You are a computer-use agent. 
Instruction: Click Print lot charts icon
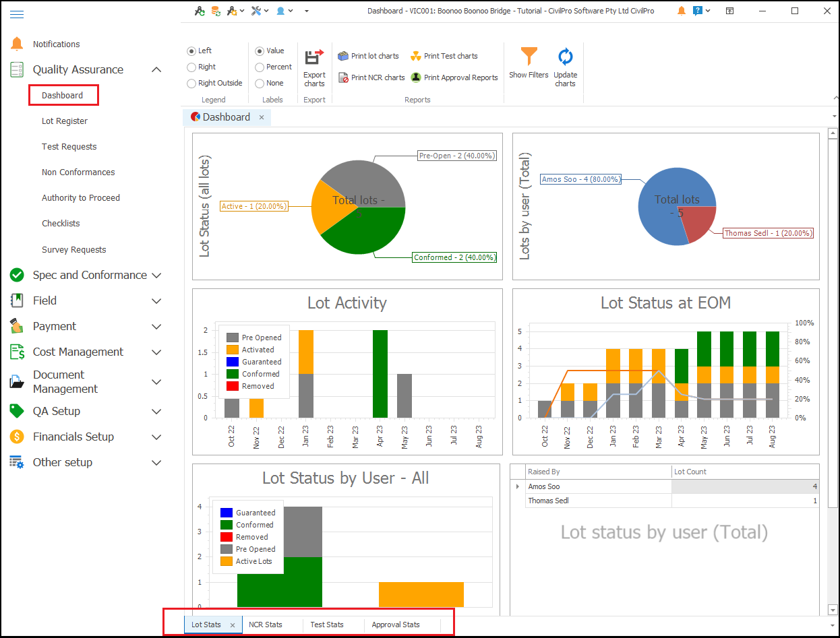pyautogui.click(x=343, y=56)
